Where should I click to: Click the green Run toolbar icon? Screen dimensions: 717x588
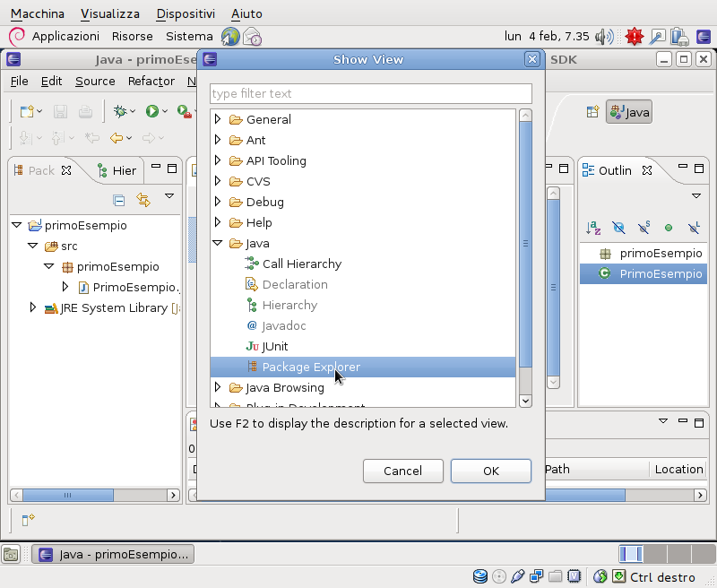click(x=152, y=111)
